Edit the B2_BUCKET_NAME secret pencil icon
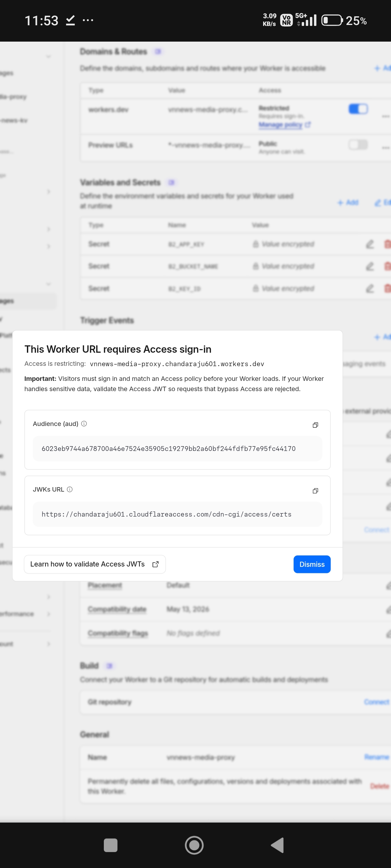The height and width of the screenshot is (868, 391). (370, 266)
